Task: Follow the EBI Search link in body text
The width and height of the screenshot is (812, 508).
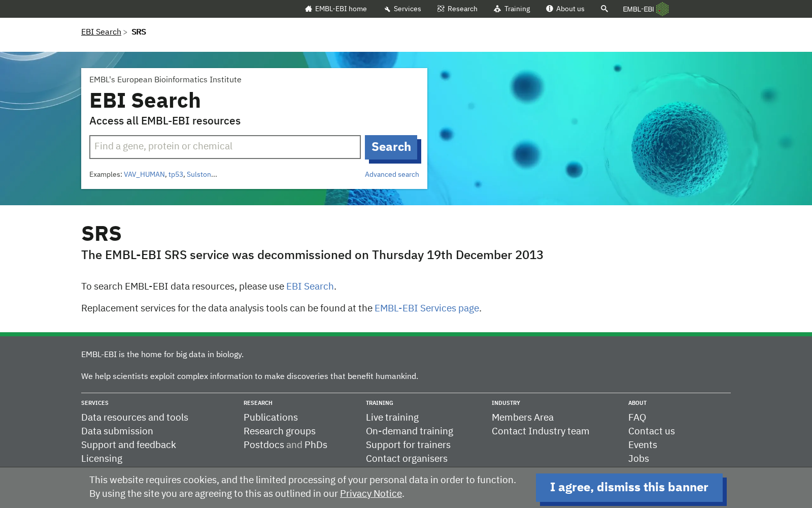Action: (x=310, y=287)
